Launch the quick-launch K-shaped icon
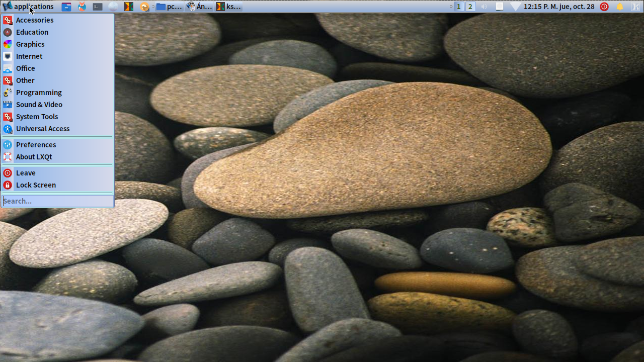The image size is (644, 362). coord(129,7)
